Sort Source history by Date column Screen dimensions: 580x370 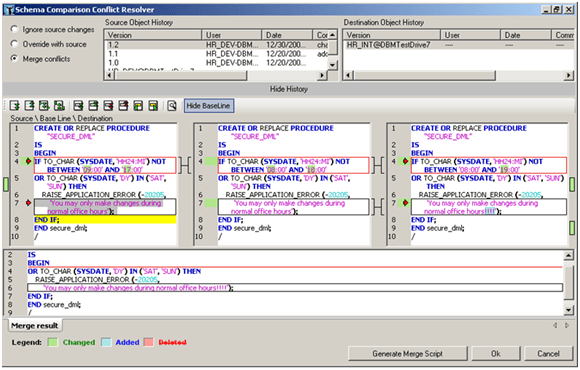click(287, 35)
